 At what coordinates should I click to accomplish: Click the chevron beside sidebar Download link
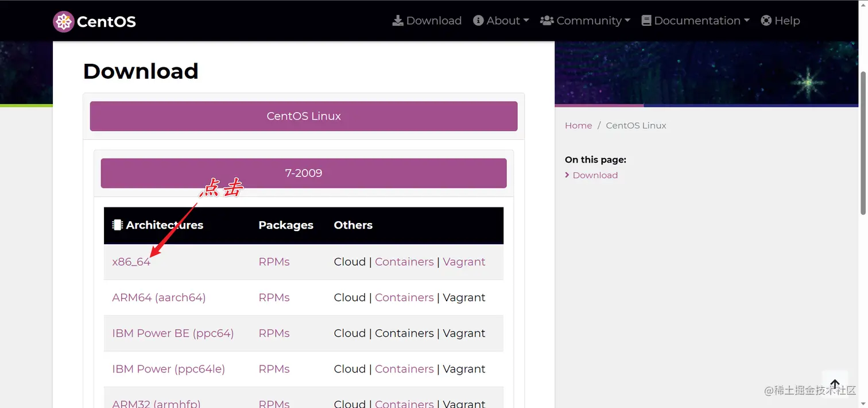tap(567, 175)
